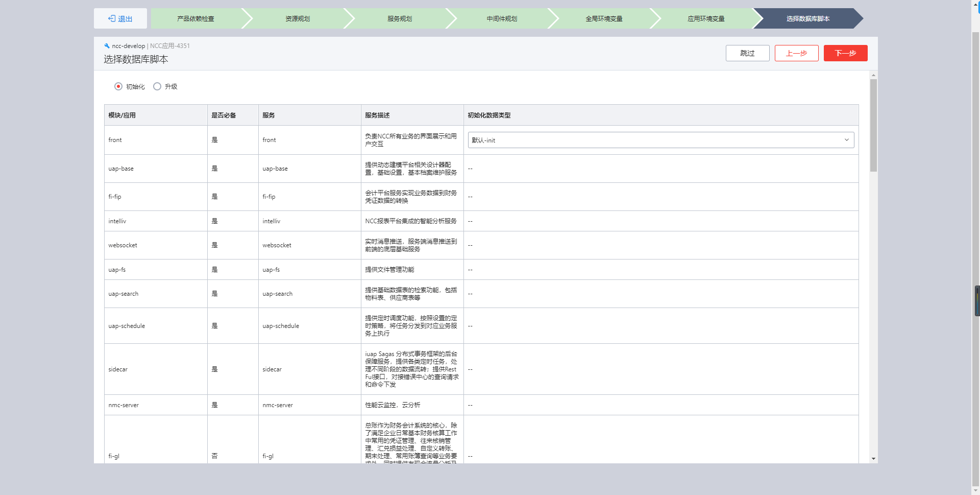Click the inner scrollbar up arrow
Image resolution: width=980 pixels, height=495 pixels.
pyautogui.click(x=873, y=75)
